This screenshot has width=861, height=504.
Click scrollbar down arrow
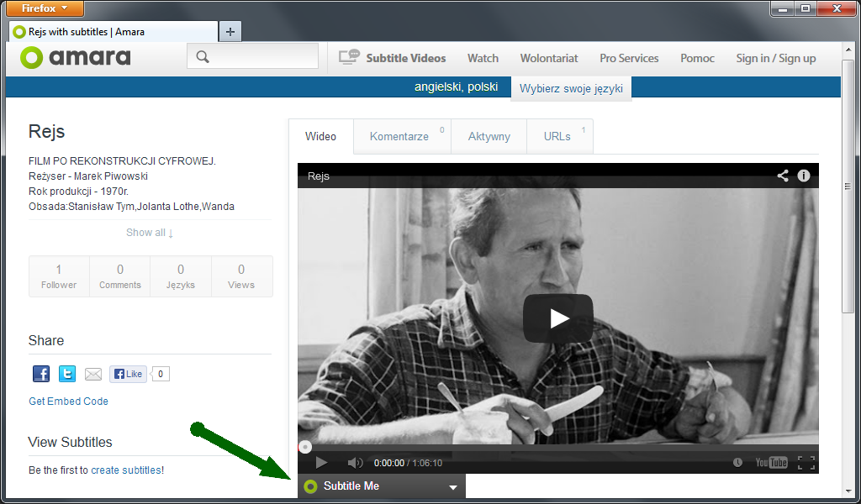click(x=848, y=491)
